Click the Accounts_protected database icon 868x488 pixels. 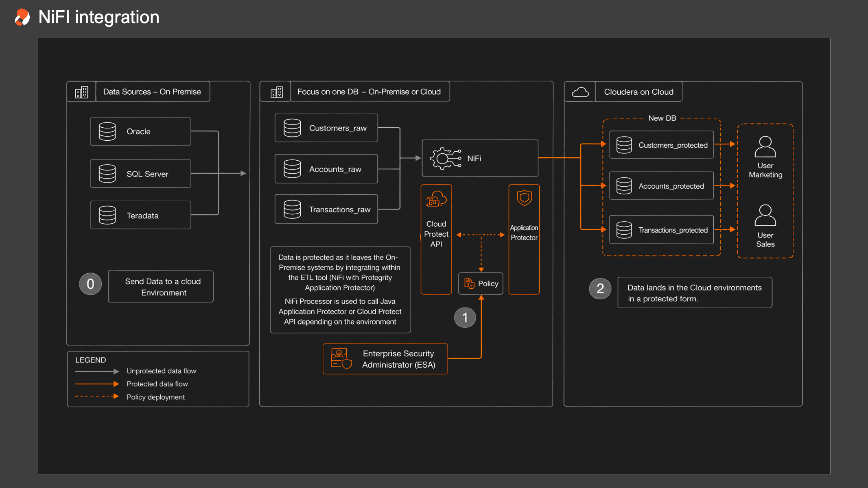(624, 186)
